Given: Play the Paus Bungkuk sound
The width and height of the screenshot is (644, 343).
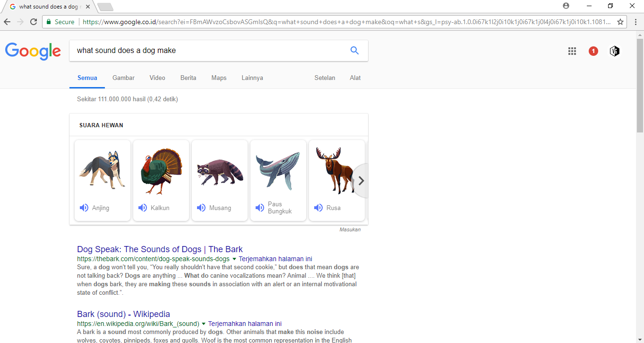Looking at the screenshot, I should pos(260,207).
